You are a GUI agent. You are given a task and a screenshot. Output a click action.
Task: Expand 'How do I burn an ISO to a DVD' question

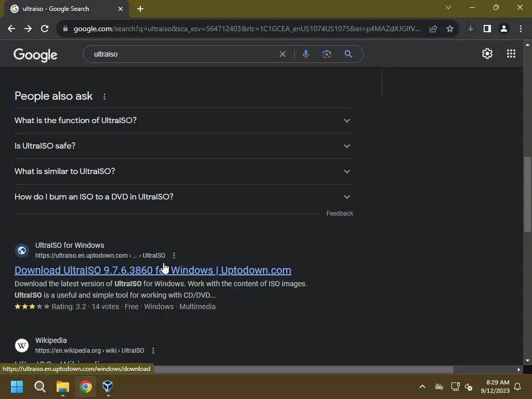183,197
